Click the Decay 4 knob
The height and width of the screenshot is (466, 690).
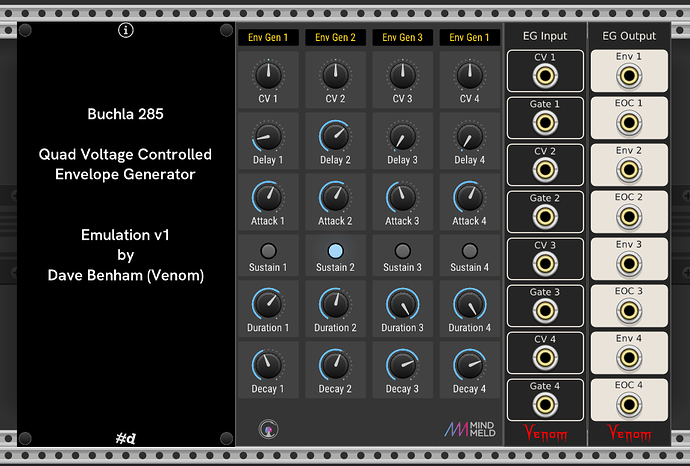[470, 365]
